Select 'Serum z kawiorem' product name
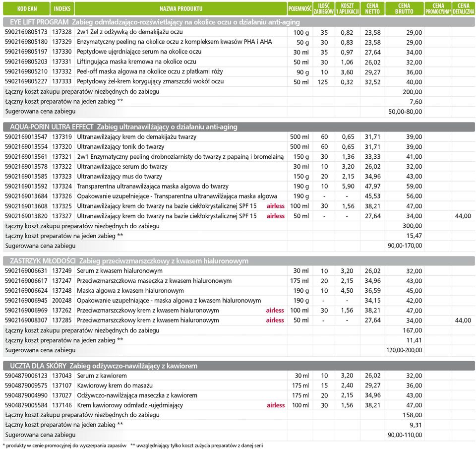Image resolution: width=476 pixels, height=449 pixels. coord(102,376)
